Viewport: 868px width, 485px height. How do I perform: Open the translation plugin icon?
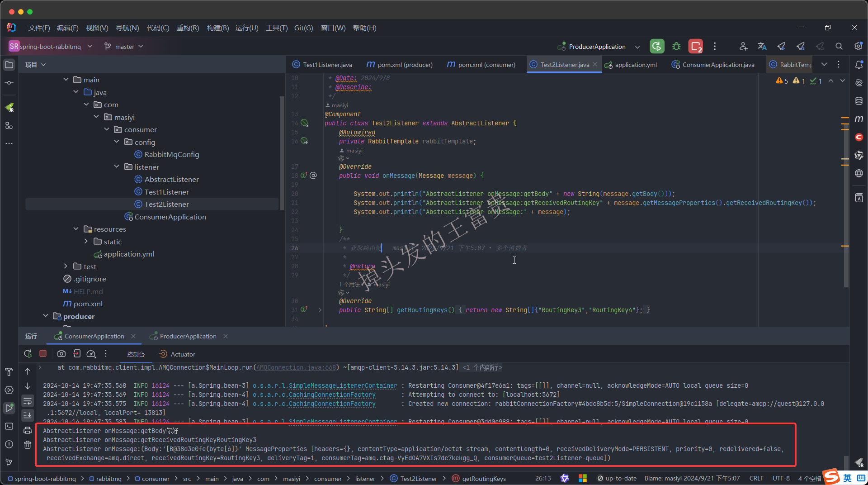[762, 46]
